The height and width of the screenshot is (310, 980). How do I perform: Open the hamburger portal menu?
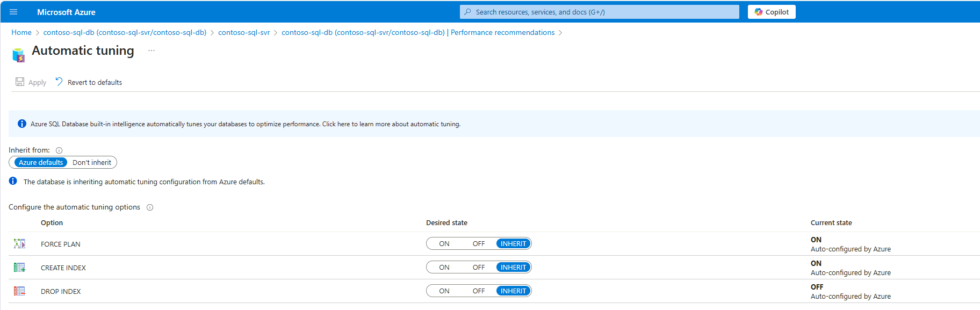pyautogui.click(x=13, y=12)
